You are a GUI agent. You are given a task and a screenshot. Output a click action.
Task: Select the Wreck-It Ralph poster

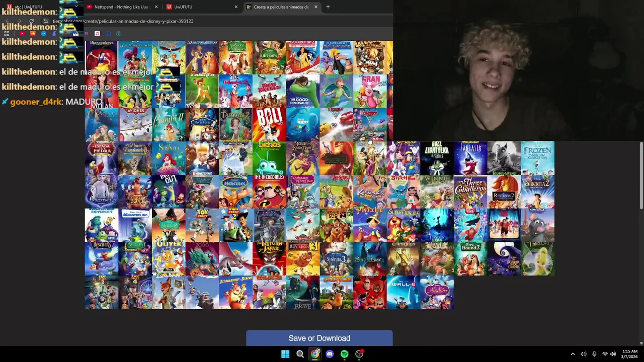click(504, 225)
